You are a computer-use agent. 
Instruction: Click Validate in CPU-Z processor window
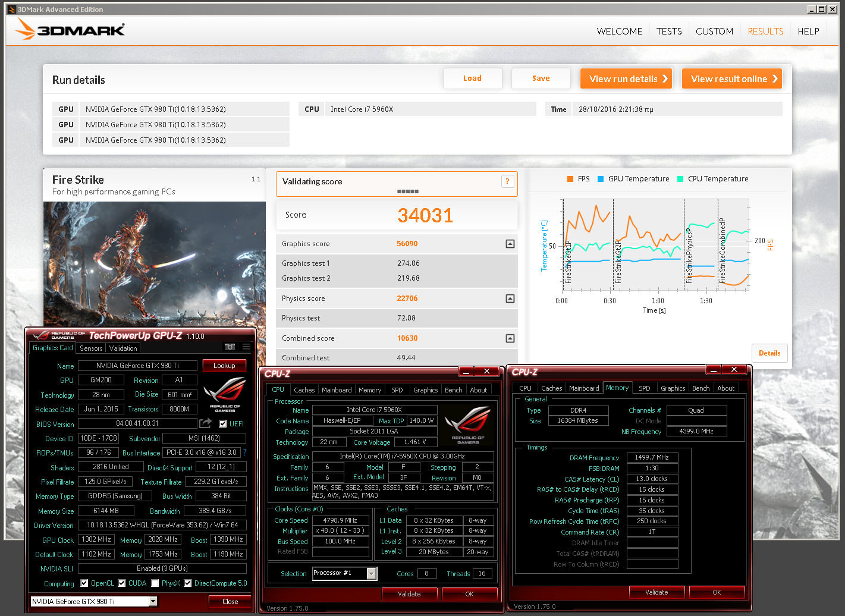[409, 594]
